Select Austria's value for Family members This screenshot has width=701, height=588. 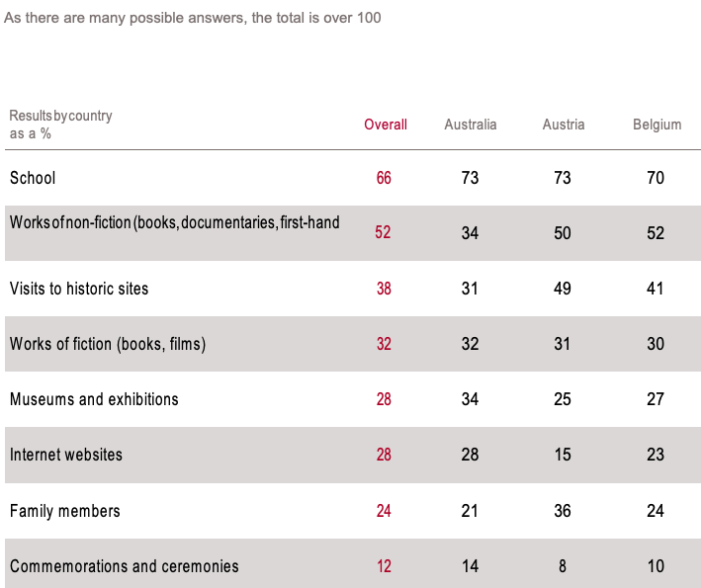click(564, 511)
